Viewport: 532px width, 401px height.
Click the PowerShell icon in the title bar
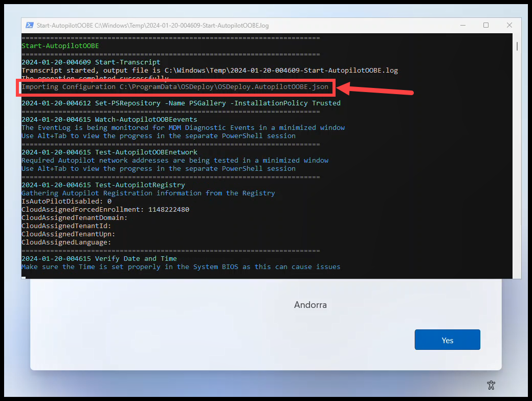30,25
